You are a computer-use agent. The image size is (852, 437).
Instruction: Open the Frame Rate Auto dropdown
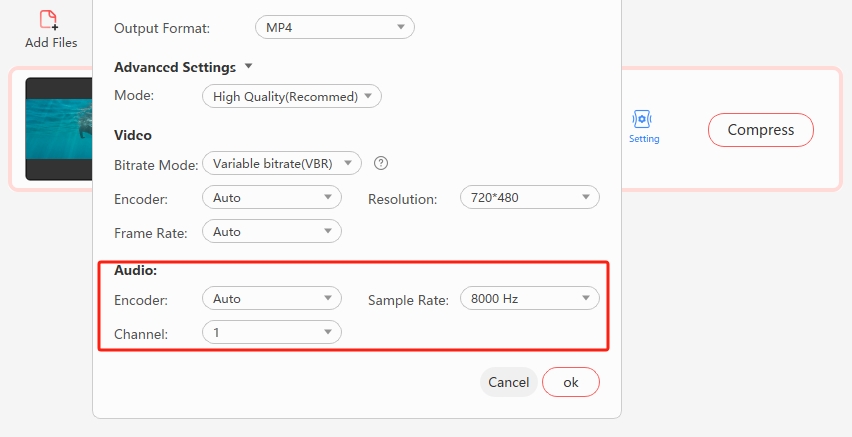(x=272, y=232)
